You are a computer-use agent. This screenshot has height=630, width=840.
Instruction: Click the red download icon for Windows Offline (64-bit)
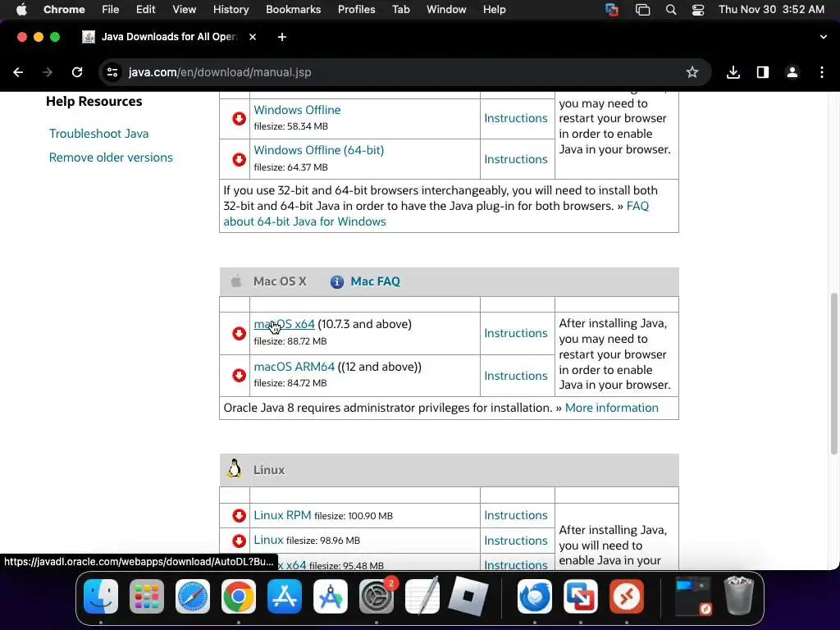[239, 160]
